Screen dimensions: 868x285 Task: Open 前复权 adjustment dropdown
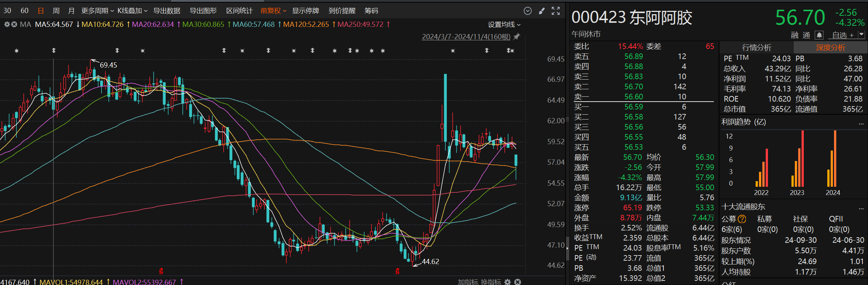273,11
